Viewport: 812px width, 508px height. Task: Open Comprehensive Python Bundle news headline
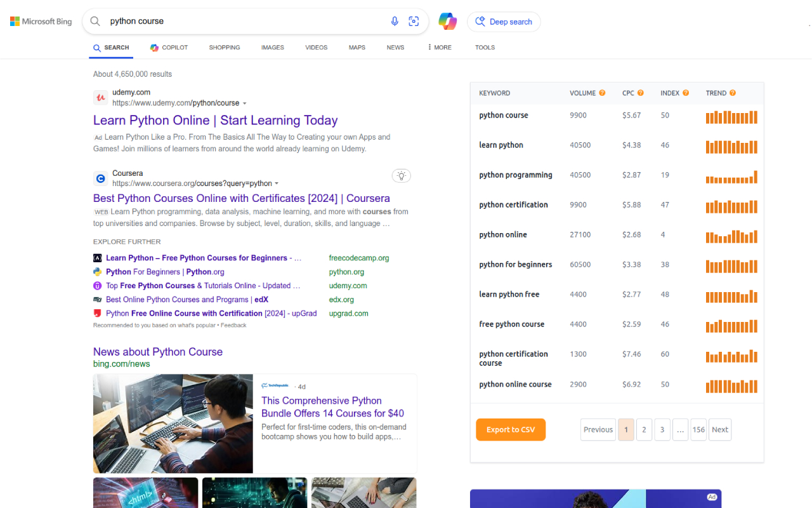coord(332,407)
